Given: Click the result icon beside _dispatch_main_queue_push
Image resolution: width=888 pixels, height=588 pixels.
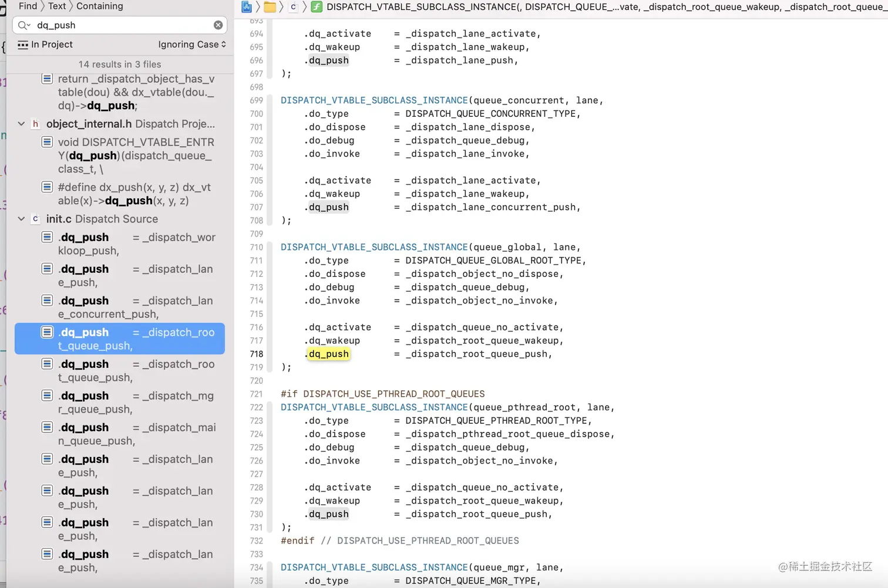Looking at the screenshot, I should pyautogui.click(x=47, y=427).
